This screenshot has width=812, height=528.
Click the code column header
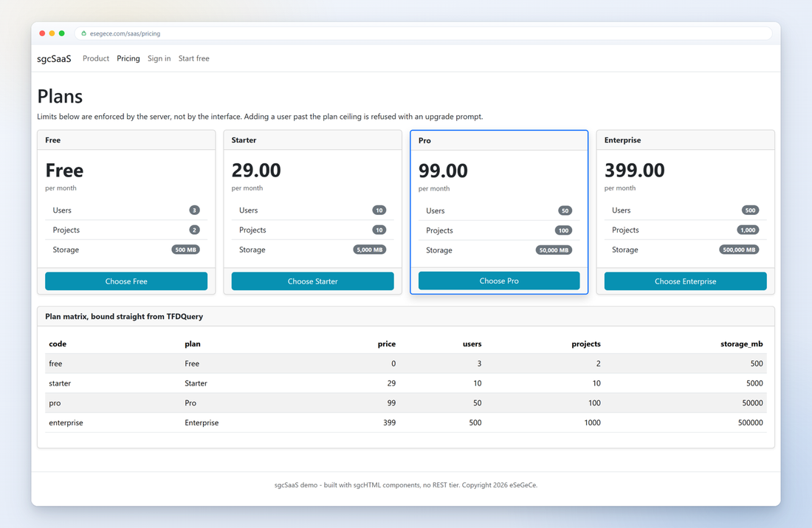coord(58,344)
